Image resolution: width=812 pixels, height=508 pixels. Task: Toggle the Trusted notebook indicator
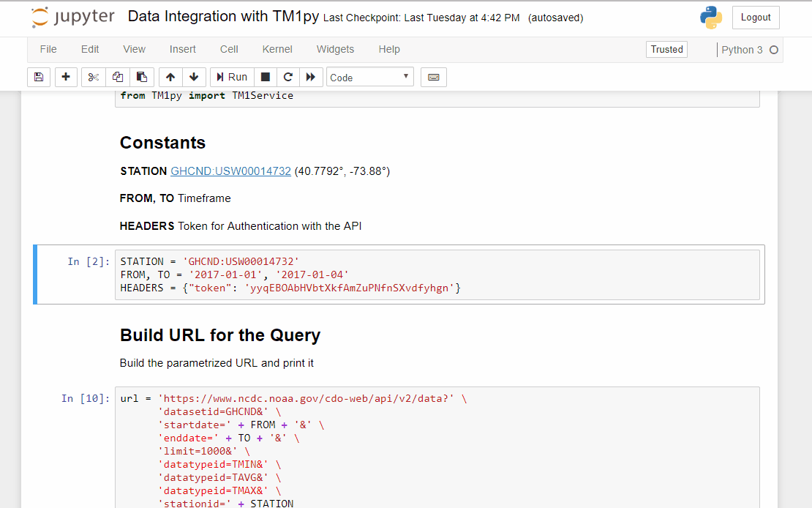(666, 49)
